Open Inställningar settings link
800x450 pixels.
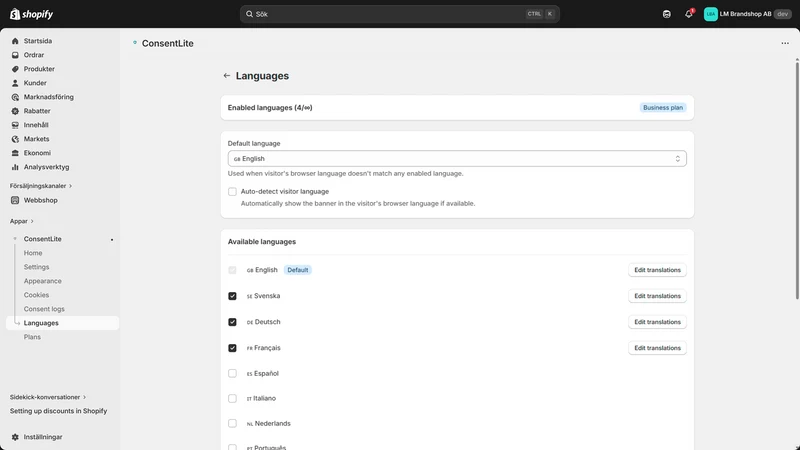(x=43, y=437)
